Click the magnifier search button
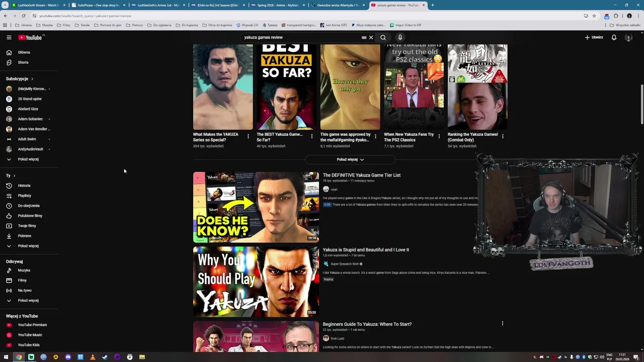The height and width of the screenshot is (362, 644). [383, 37]
